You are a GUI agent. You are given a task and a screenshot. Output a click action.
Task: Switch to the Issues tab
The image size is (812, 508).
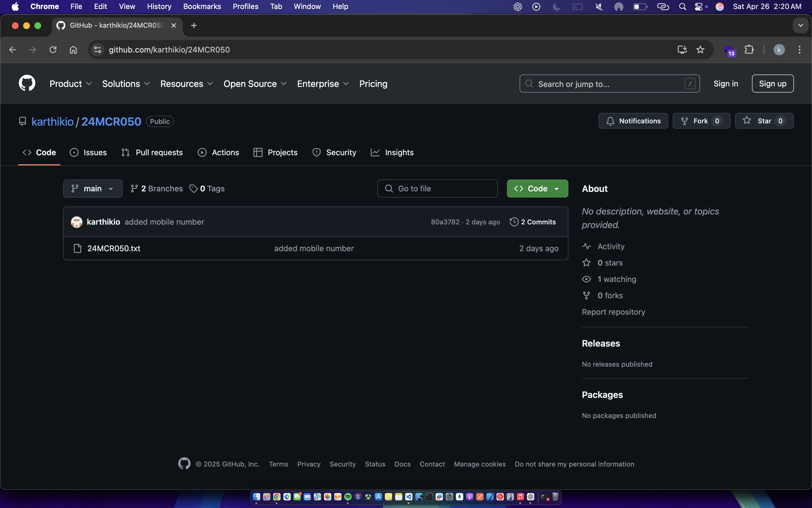pos(88,152)
